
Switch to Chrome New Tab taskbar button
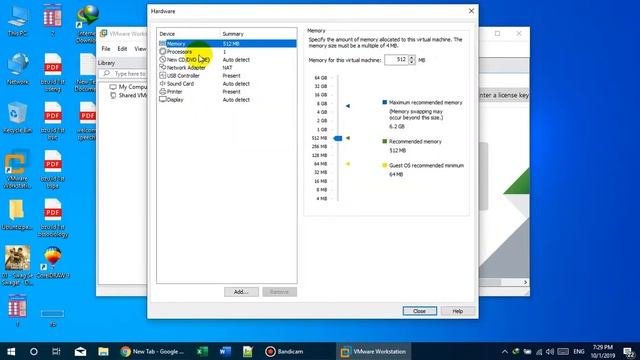coord(153,351)
